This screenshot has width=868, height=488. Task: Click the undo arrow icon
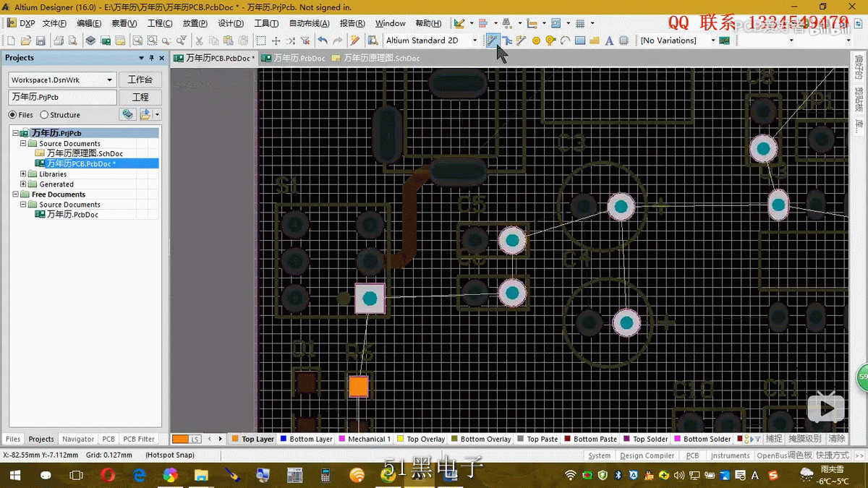tap(323, 40)
